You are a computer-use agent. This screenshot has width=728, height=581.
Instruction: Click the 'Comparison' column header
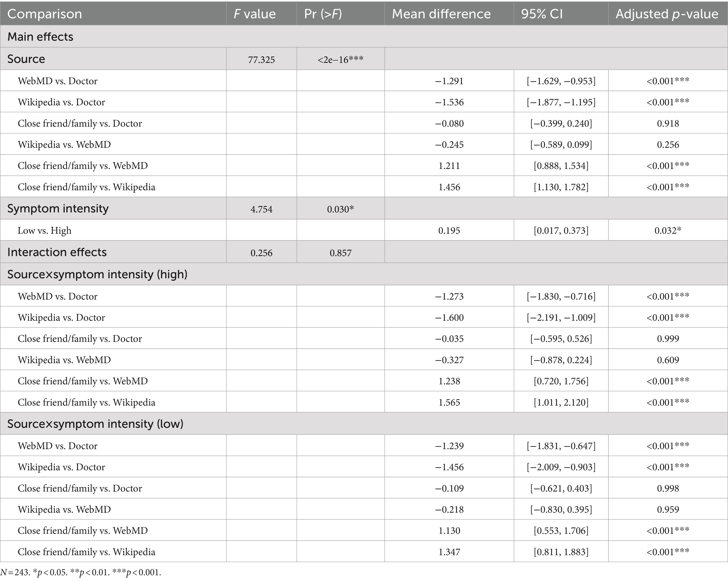pyautogui.click(x=45, y=14)
